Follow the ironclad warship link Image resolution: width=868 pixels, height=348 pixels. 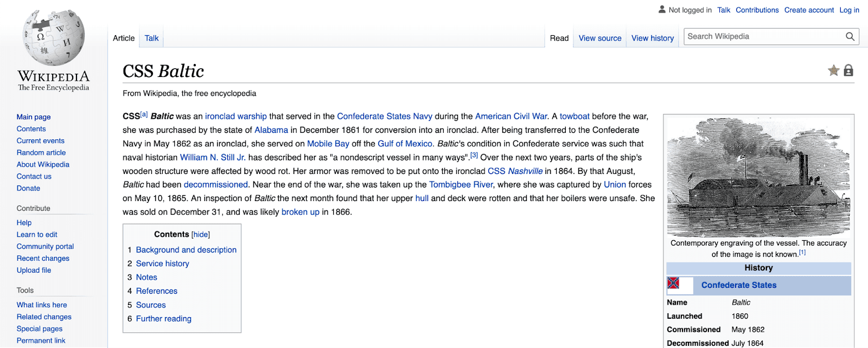(x=236, y=116)
